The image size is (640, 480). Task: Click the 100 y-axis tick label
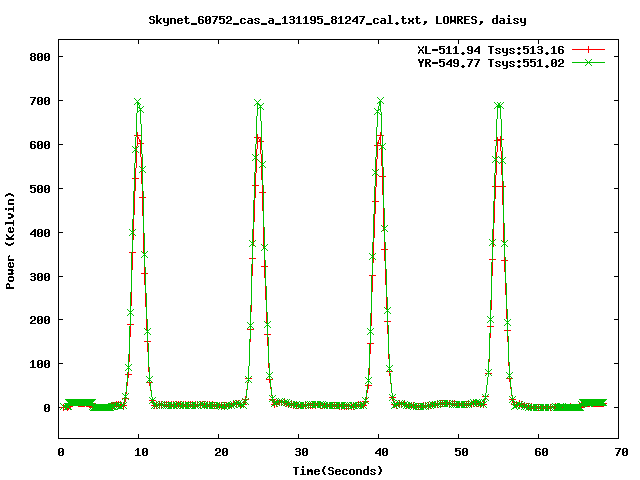tap(40, 364)
